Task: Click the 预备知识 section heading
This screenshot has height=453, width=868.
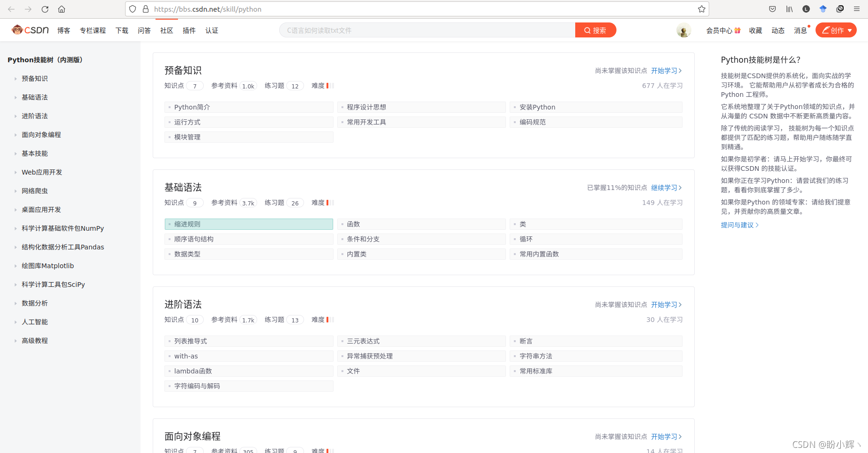Action: [x=183, y=70]
